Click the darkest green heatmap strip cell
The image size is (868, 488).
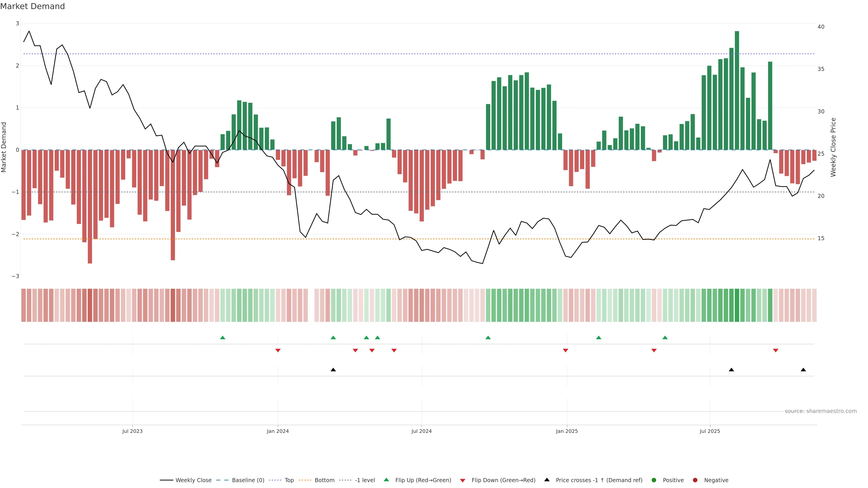coord(737,305)
